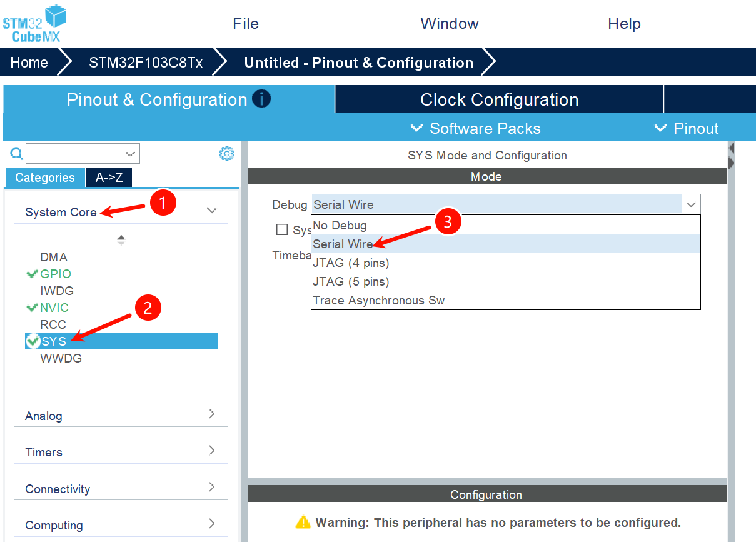Select IWDG in System Core list

[x=57, y=291]
